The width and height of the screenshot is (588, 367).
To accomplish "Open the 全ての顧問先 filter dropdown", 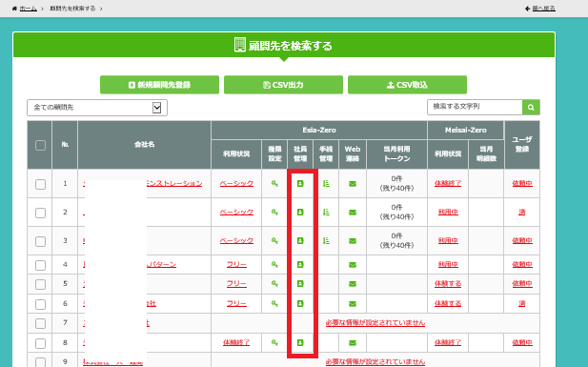I will [97, 108].
